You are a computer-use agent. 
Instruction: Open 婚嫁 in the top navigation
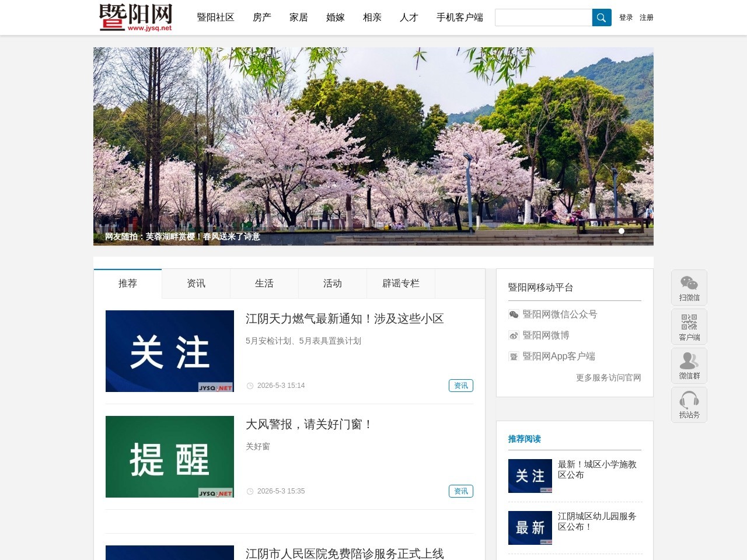click(x=336, y=17)
